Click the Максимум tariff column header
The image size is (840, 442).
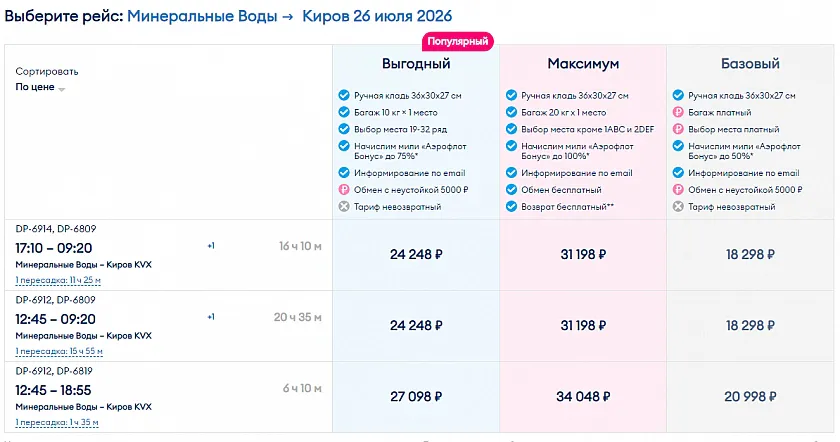pyautogui.click(x=583, y=64)
